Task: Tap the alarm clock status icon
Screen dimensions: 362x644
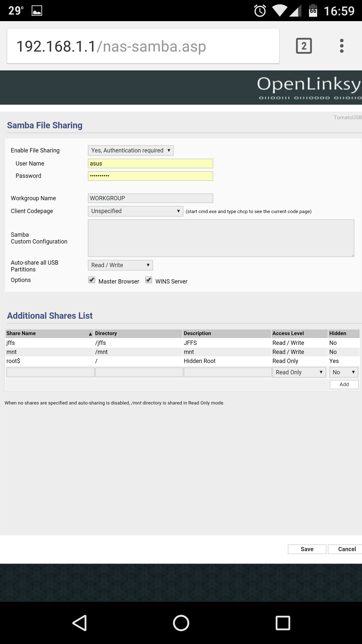Action: coord(260,11)
